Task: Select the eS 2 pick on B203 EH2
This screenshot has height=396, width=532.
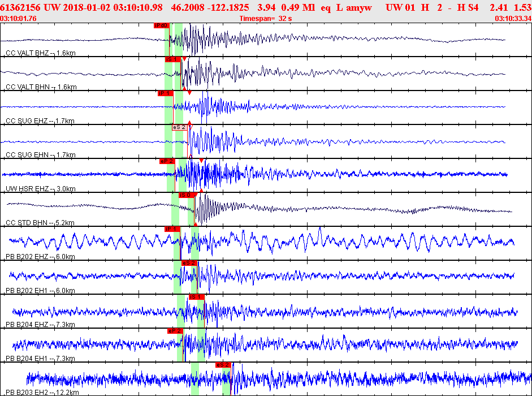Action: (223, 365)
